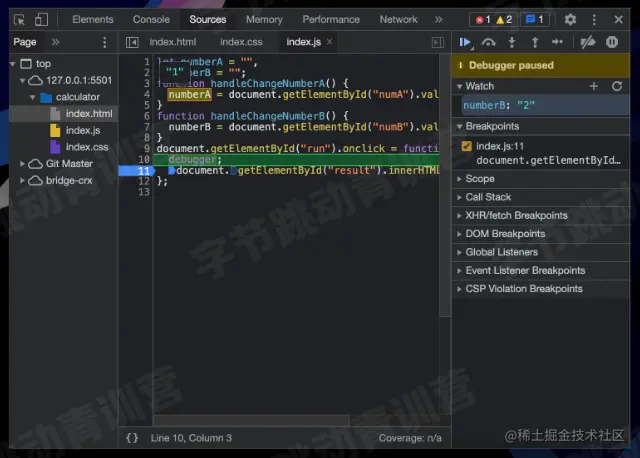640x458 pixels.
Task: Click the Step button in debugger toolbar
Action: [558, 42]
